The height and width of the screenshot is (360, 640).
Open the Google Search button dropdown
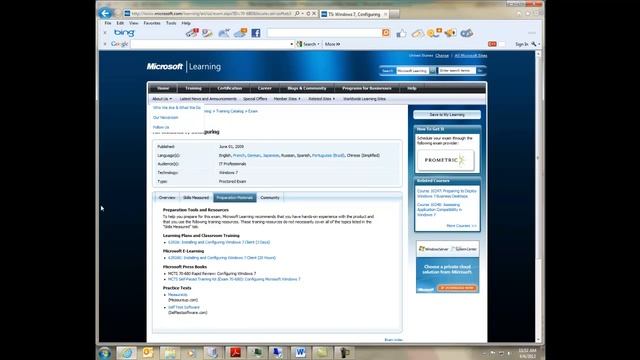click(318, 44)
